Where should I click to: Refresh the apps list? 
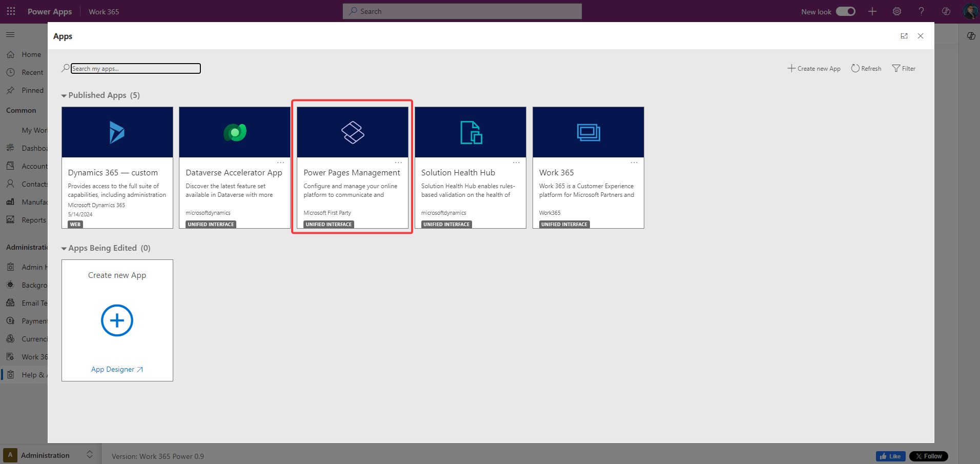point(866,68)
